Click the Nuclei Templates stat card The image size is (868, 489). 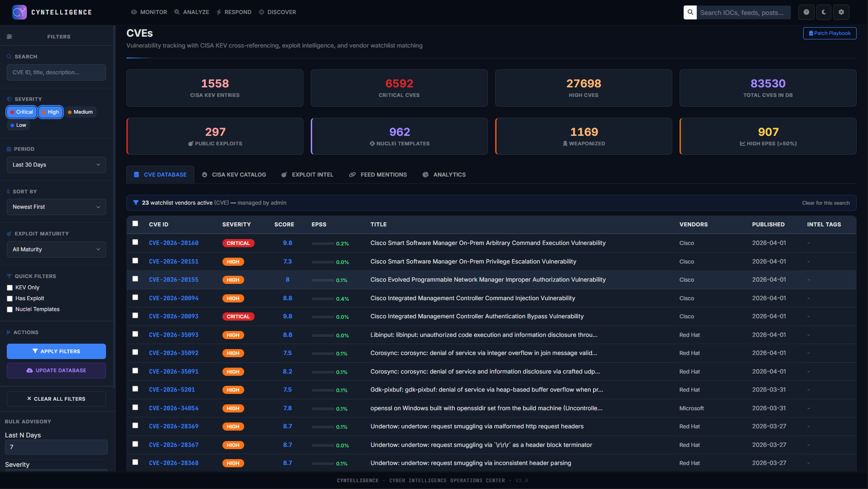pyautogui.click(x=399, y=136)
